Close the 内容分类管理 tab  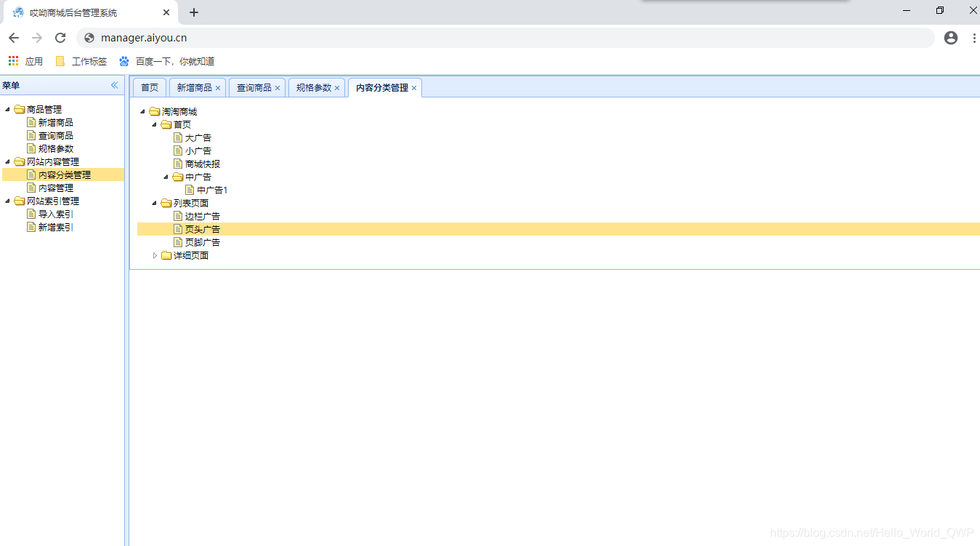414,88
